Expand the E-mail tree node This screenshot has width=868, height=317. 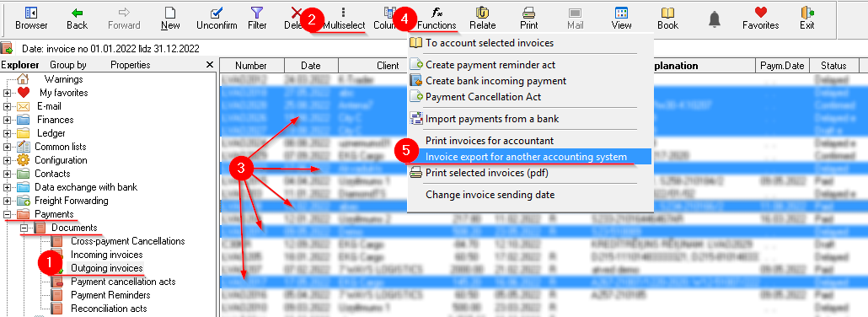coord(8,106)
